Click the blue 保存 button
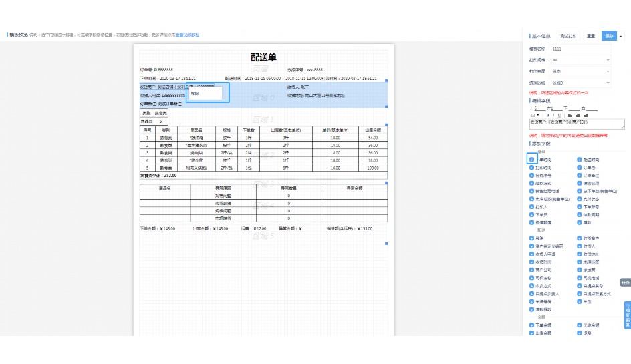 (x=608, y=36)
